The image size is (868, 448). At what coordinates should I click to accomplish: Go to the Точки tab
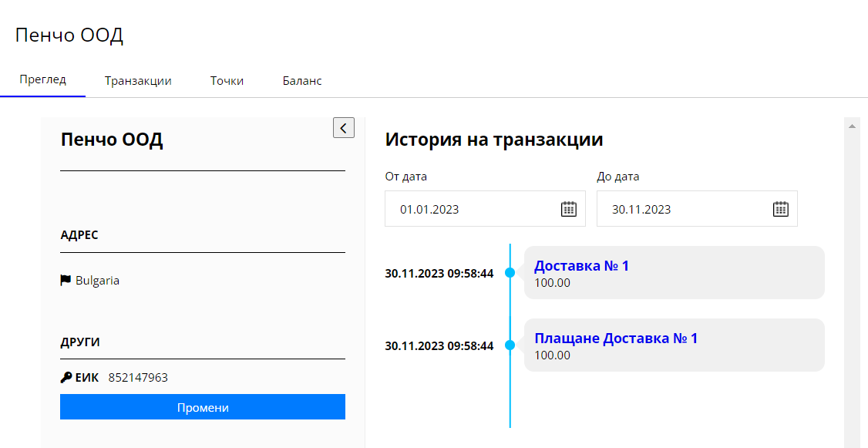(x=227, y=81)
